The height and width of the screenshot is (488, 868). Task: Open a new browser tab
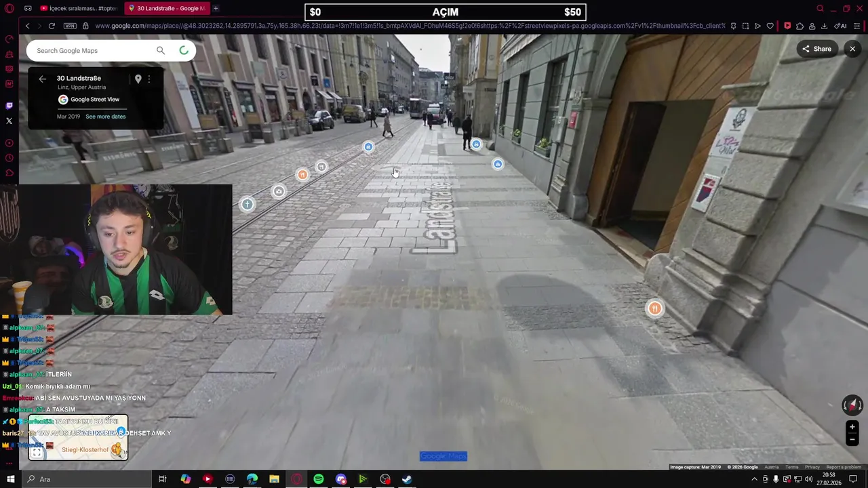(216, 8)
